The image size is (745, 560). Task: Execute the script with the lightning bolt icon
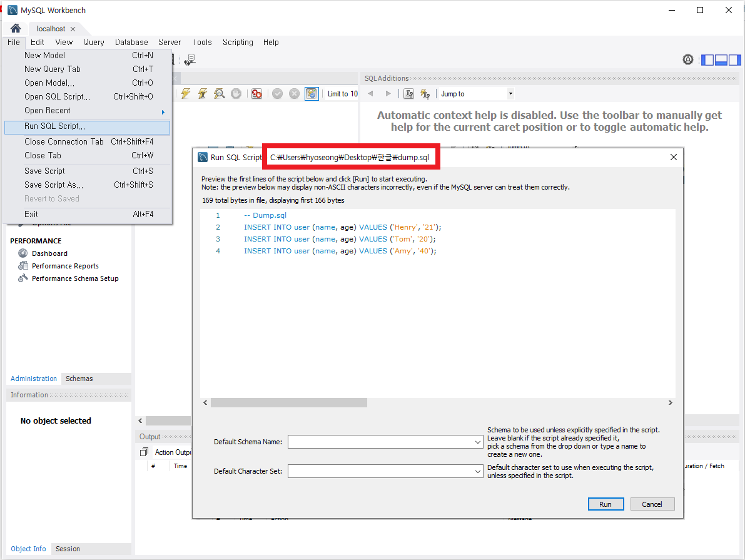[186, 94]
